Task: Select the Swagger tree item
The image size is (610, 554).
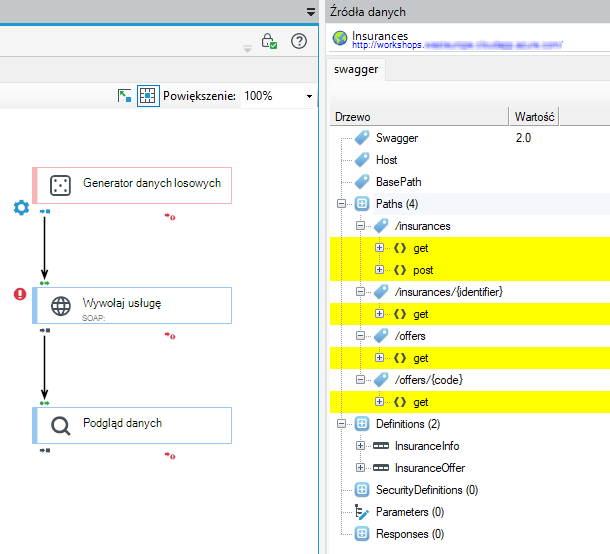Action: [x=397, y=138]
